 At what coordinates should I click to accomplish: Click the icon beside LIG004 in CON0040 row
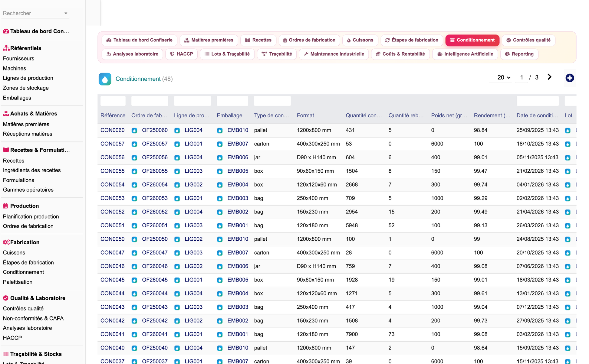pyautogui.click(x=177, y=348)
